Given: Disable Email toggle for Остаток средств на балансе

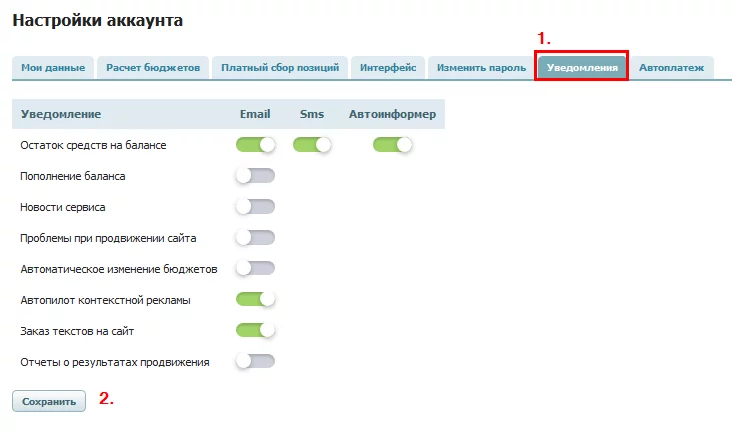Looking at the screenshot, I should point(255,145).
